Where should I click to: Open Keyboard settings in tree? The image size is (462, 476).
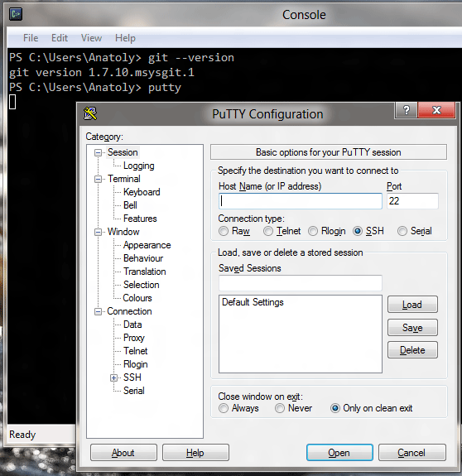[142, 192]
